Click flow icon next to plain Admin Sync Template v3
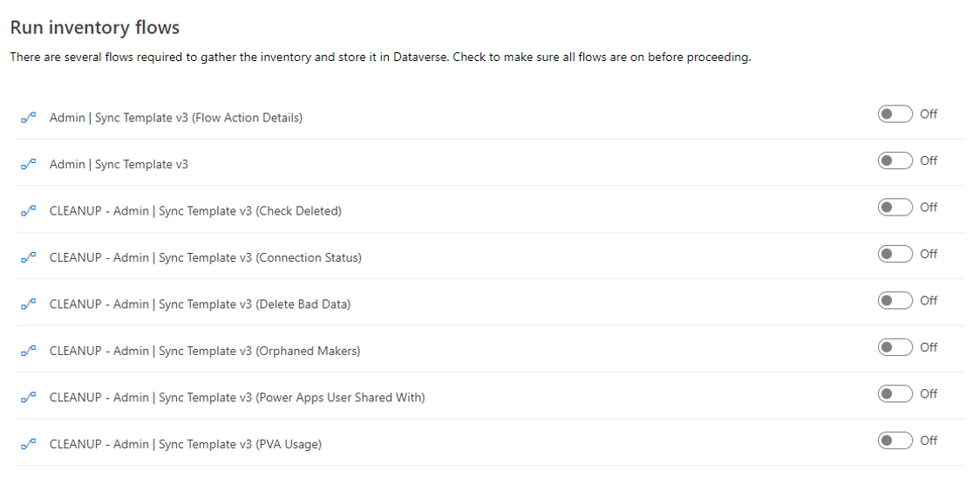The width and height of the screenshot is (980, 492). click(x=28, y=165)
